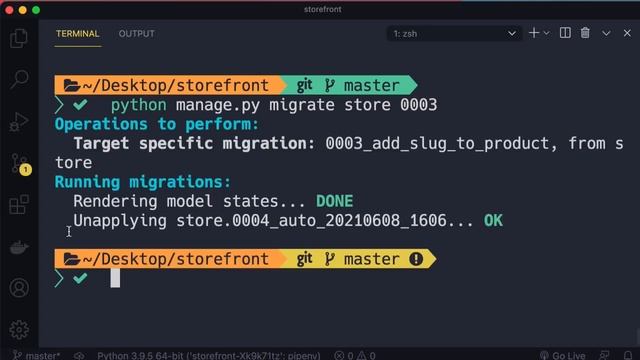
Task: Click the 'storefront' window title
Action: point(322,9)
